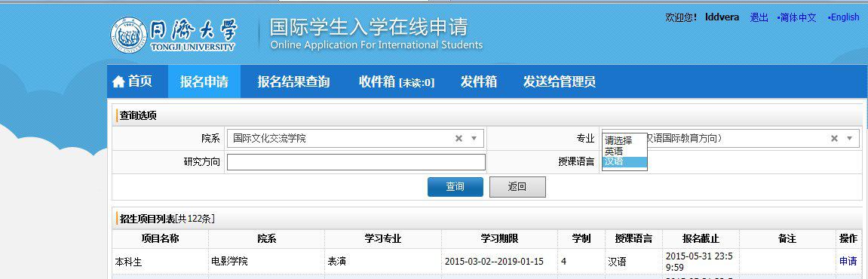The height and width of the screenshot is (279, 868).
Task: Click the 返回 back button
Action: pos(517,186)
